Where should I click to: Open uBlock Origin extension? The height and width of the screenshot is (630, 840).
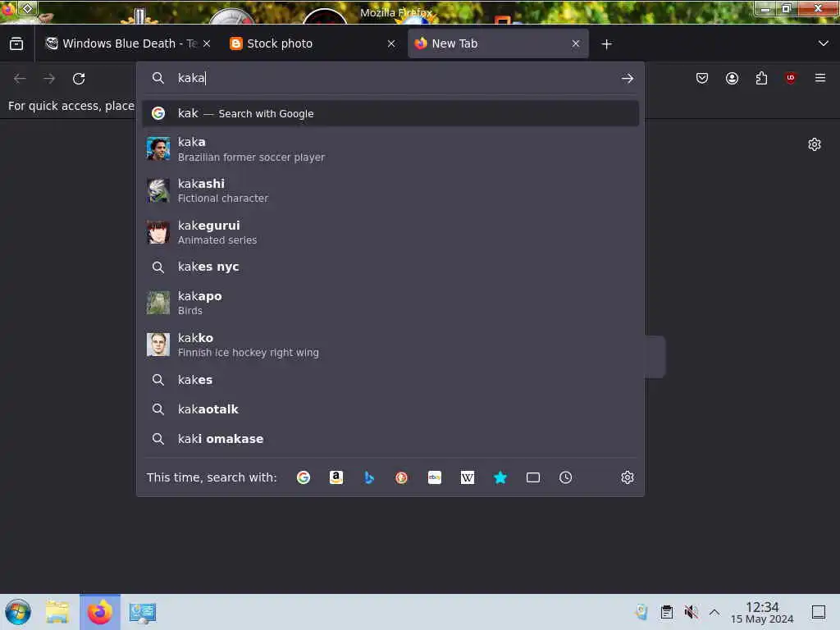(x=790, y=79)
